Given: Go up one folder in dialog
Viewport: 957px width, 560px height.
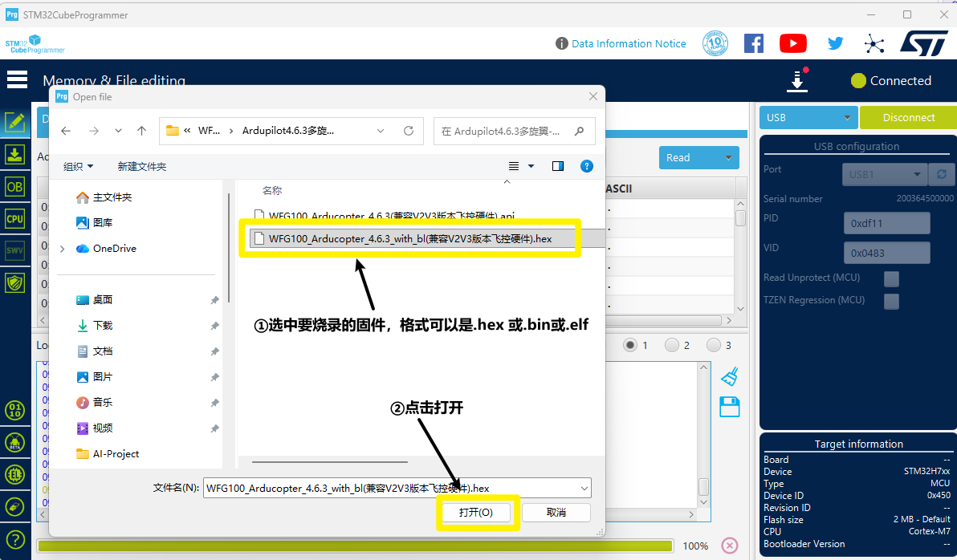Looking at the screenshot, I should (x=141, y=131).
